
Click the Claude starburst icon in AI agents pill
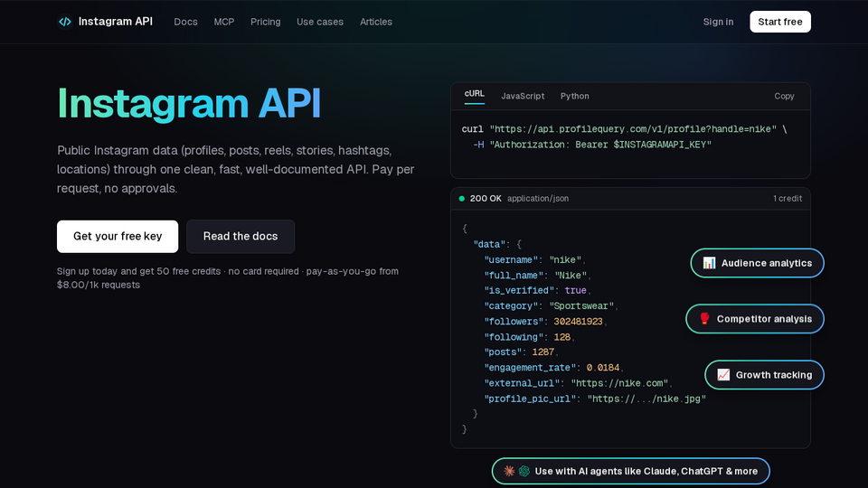[x=509, y=471]
